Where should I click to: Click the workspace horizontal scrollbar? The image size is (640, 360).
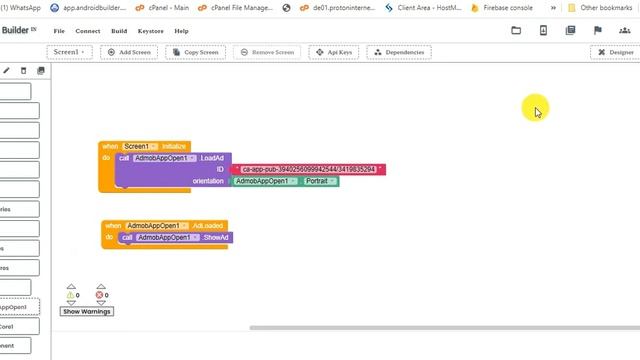[x=445, y=327]
